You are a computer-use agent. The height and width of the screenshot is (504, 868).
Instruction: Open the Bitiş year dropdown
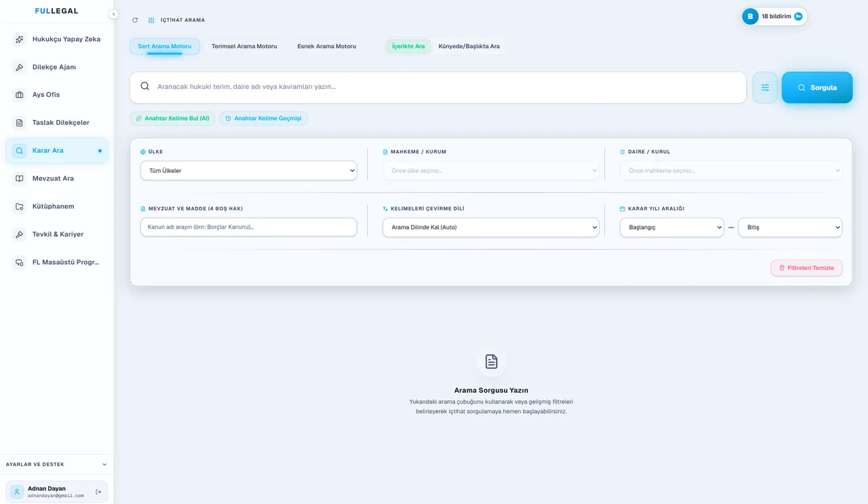(x=790, y=227)
